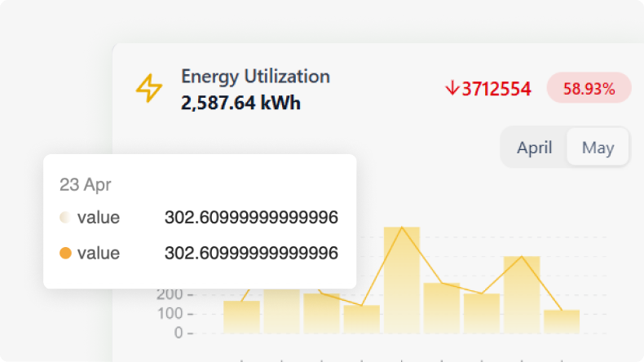Click the bar immediately right of the tallest bar

click(442, 307)
